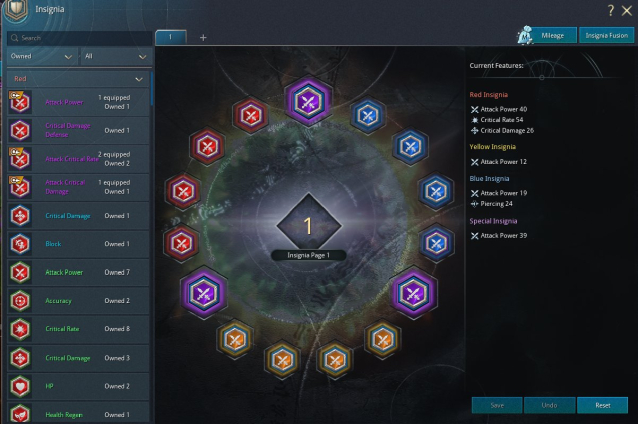Image resolution: width=638 pixels, height=424 pixels.
Task: Open the All category dropdown
Action: click(116, 57)
